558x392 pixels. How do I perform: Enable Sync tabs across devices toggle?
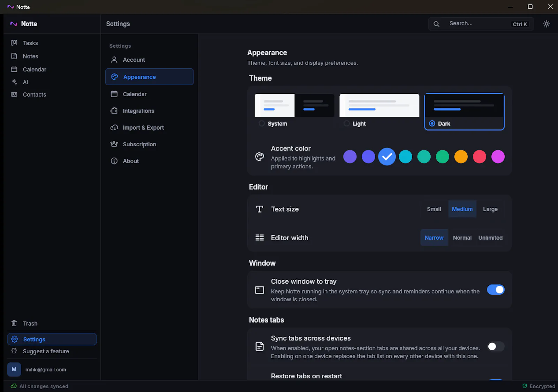point(496,346)
